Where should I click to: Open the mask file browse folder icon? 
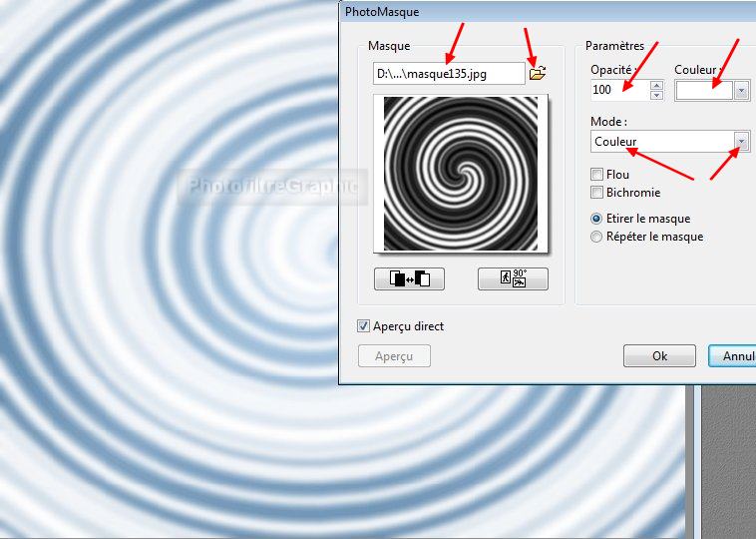coord(538,73)
